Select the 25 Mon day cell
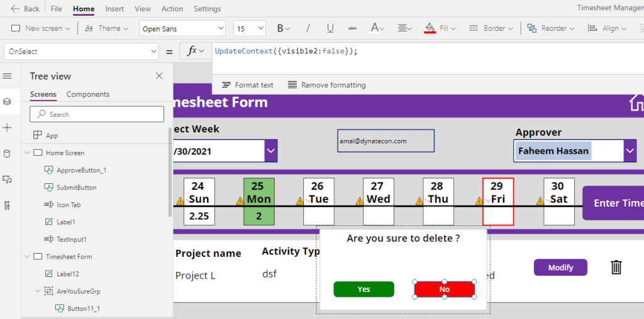 pyautogui.click(x=258, y=201)
